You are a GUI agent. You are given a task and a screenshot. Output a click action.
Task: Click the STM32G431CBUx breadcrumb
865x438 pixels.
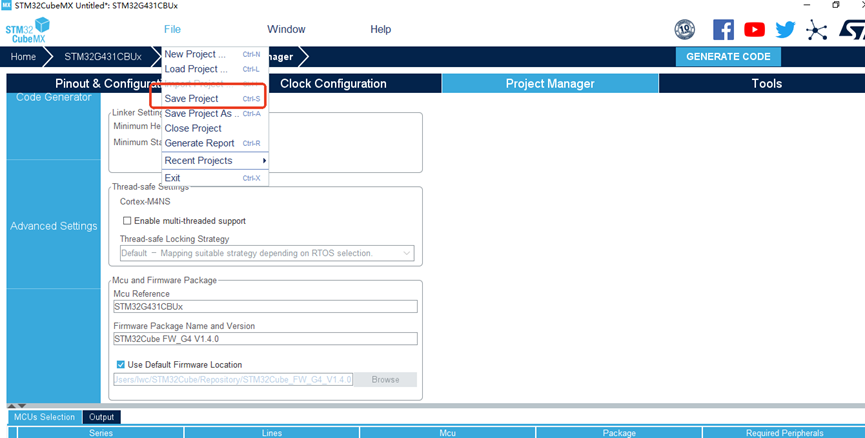click(103, 57)
